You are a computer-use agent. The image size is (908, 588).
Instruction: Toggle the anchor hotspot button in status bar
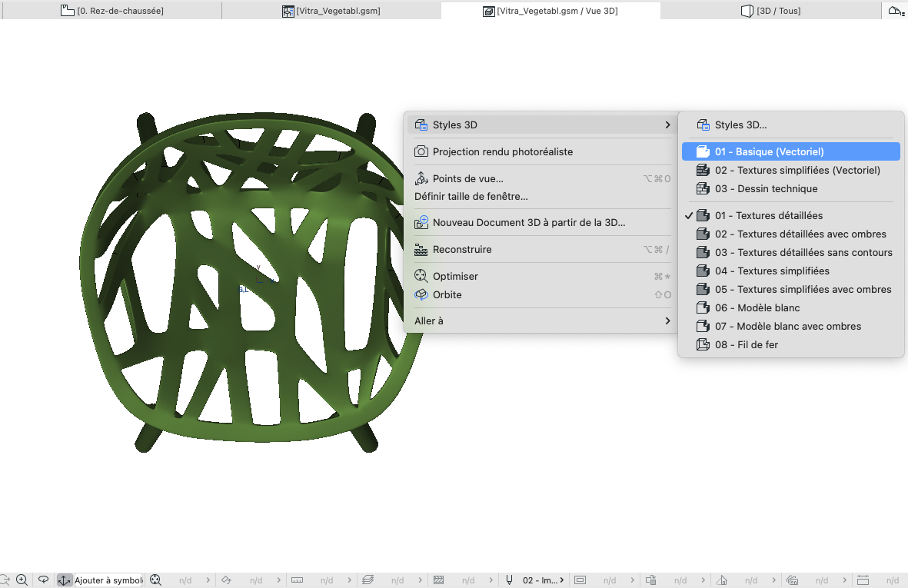click(64, 580)
